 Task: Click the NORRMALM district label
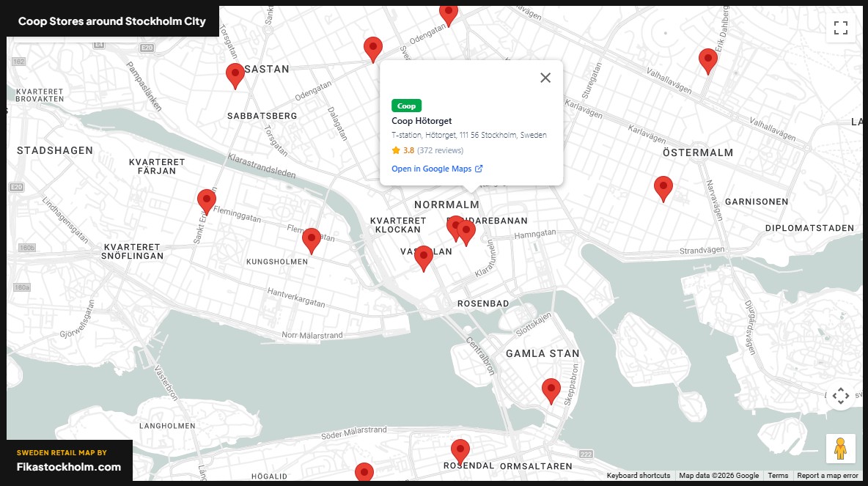pos(446,205)
